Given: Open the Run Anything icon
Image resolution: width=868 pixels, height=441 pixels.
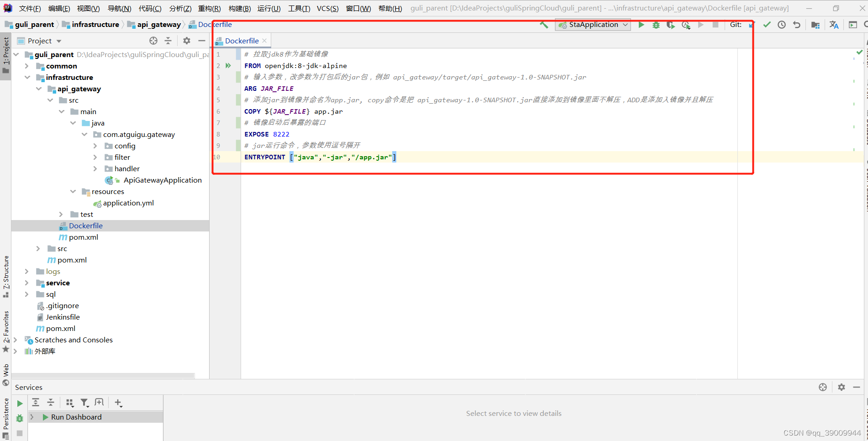Looking at the screenshot, I should tap(852, 25).
